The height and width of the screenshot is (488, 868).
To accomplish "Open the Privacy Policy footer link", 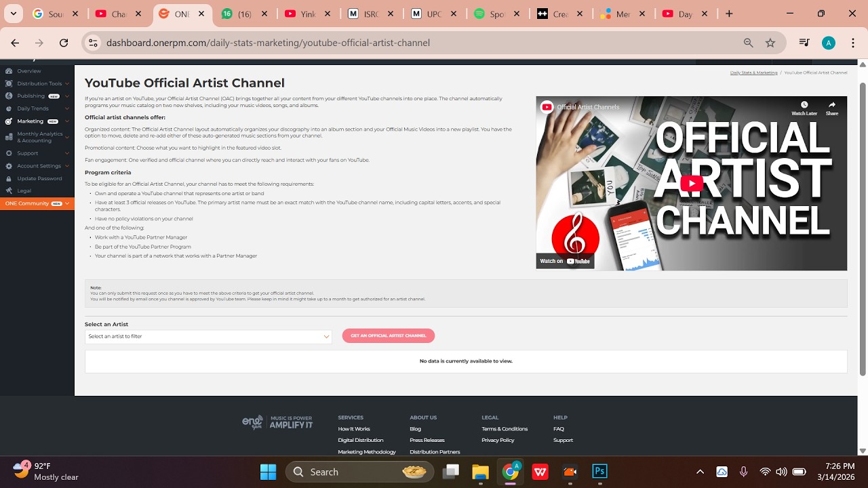I will [498, 440].
